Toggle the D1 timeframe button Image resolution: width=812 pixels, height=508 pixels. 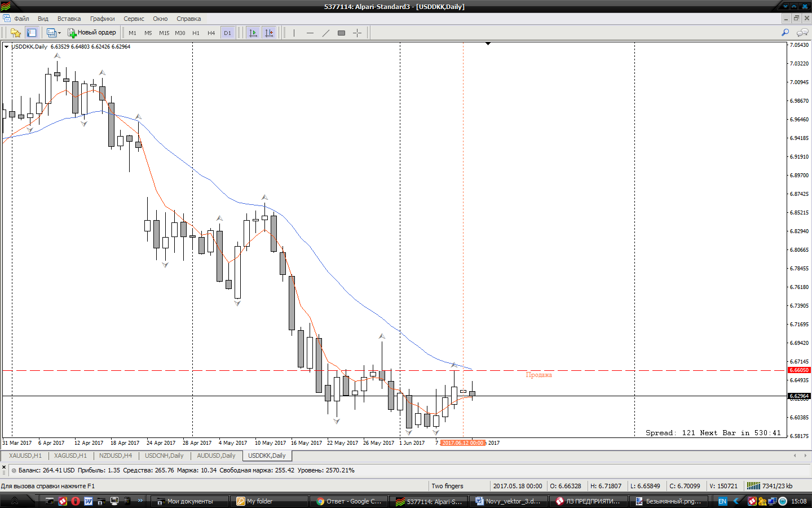coord(227,33)
